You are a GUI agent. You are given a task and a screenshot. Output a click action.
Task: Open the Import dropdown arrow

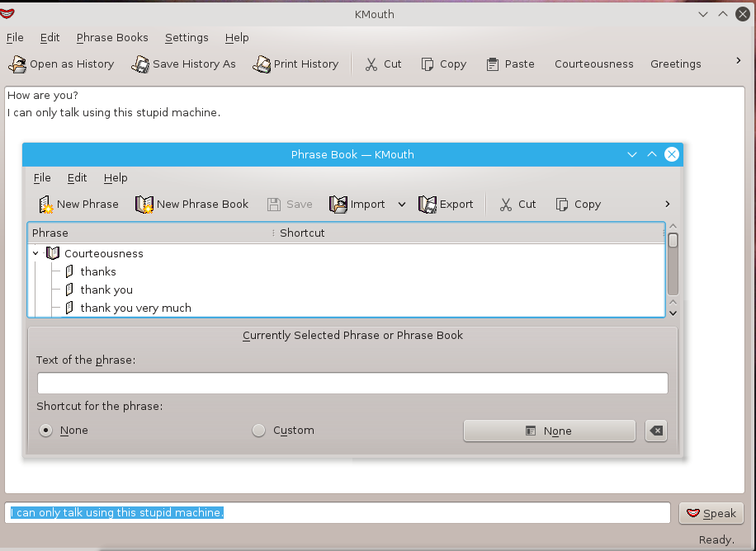[402, 205]
